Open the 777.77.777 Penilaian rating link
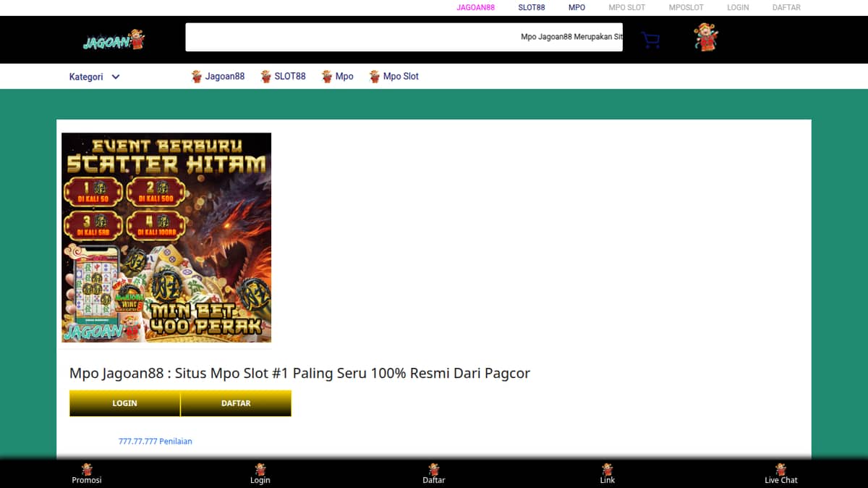This screenshot has height=488, width=868. pos(156,441)
